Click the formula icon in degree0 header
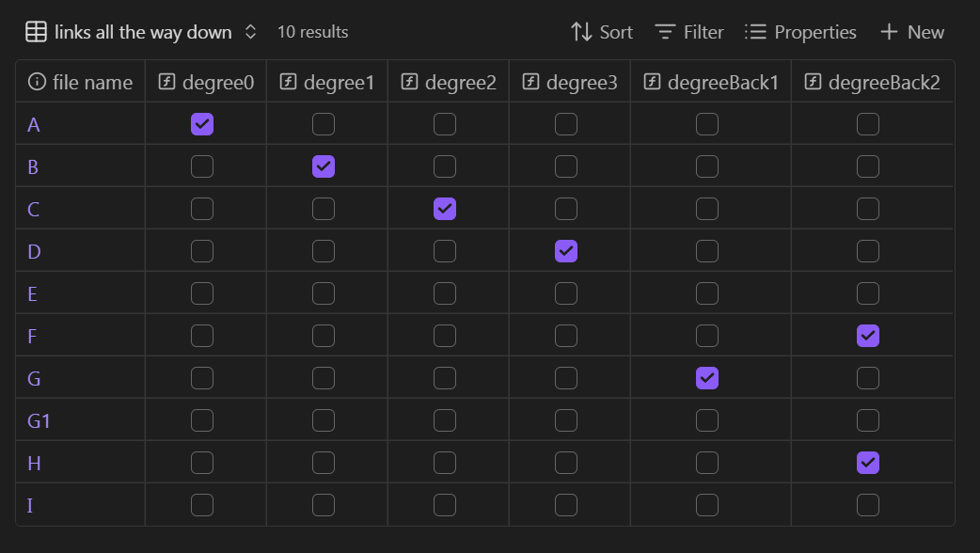980x553 pixels. click(166, 83)
